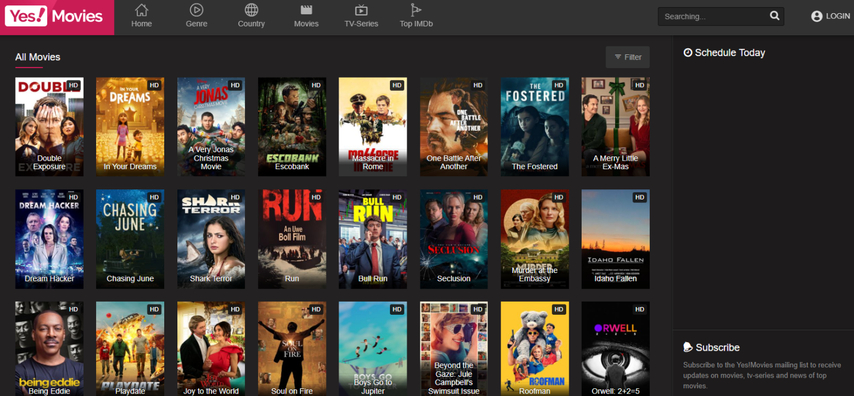Open A Very Jonas Christmas Movie
854x396 pixels.
click(x=211, y=126)
